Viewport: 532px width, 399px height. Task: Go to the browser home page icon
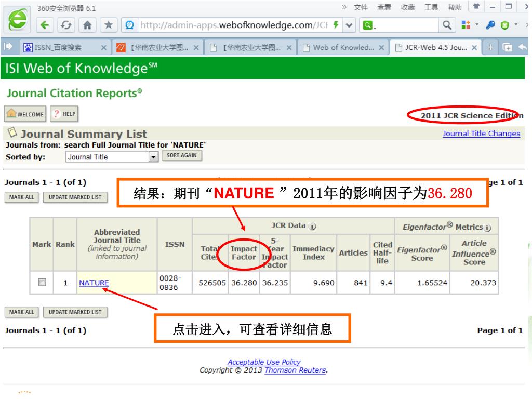pos(87,25)
